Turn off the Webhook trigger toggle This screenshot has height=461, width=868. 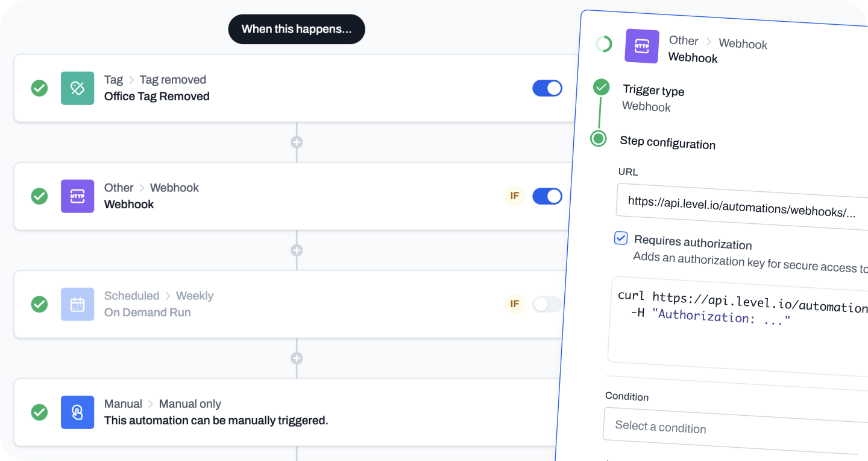pyautogui.click(x=547, y=196)
